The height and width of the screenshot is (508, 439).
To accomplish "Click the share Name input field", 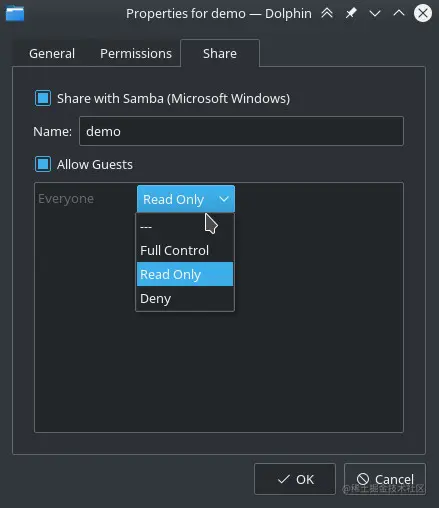I will pos(241,131).
